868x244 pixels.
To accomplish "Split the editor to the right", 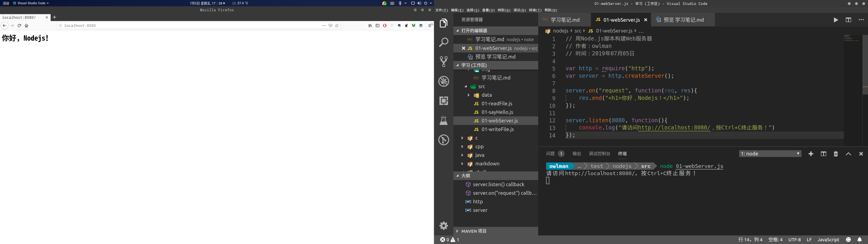I will 849,20.
